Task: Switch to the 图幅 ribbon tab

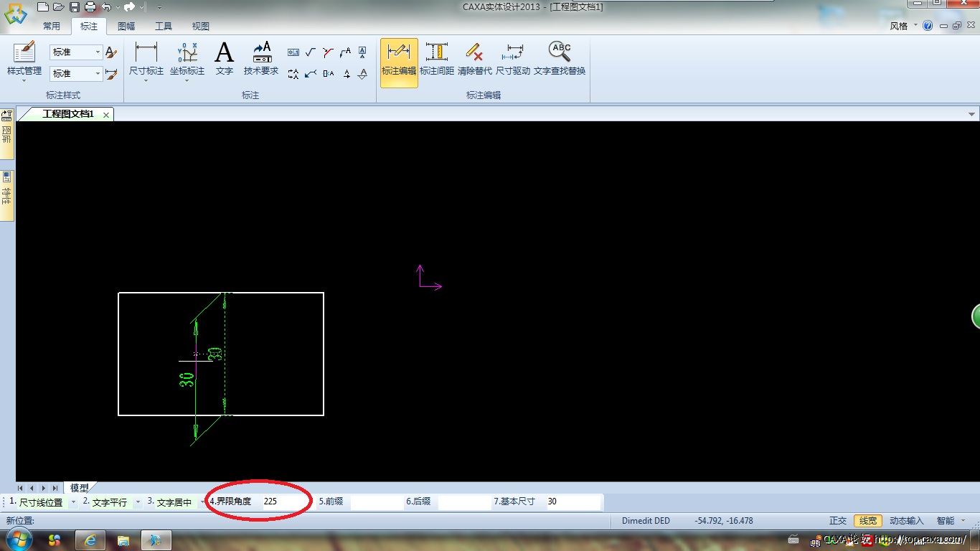Action: pos(126,27)
